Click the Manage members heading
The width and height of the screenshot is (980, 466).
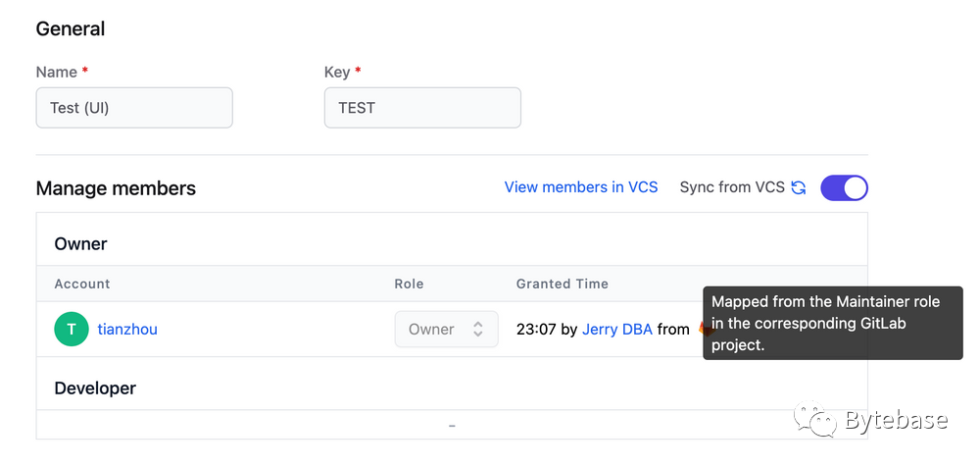[x=116, y=188]
